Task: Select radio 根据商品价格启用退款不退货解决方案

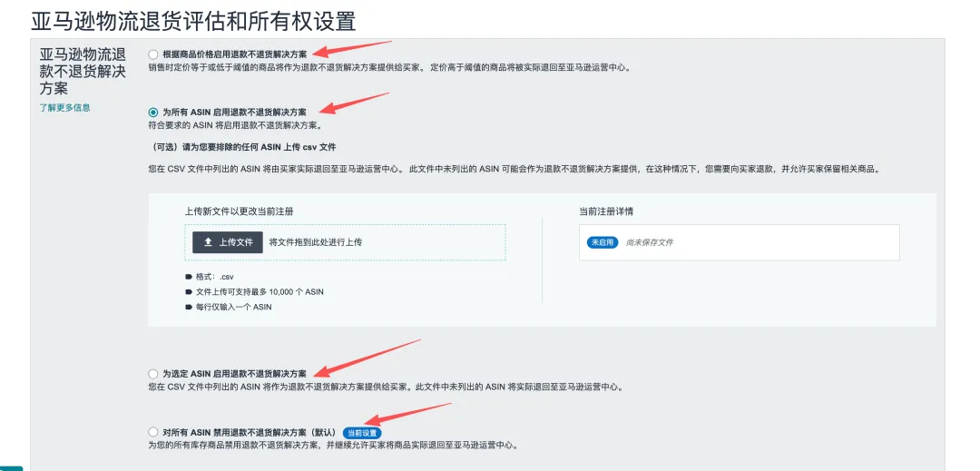Action: [153, 54]
